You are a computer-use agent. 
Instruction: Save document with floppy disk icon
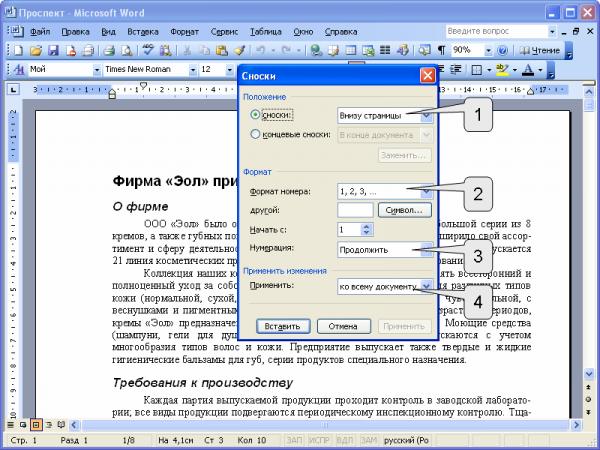pos(53,51)
